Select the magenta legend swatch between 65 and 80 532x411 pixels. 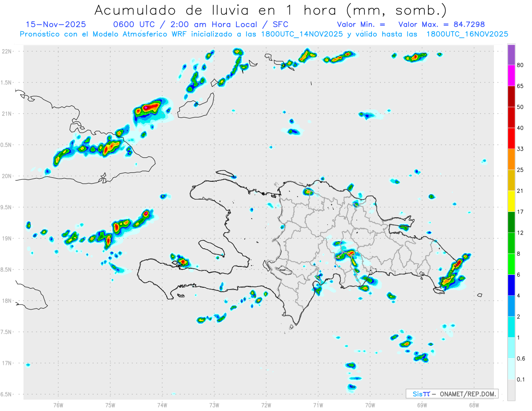tap(511, 75)
